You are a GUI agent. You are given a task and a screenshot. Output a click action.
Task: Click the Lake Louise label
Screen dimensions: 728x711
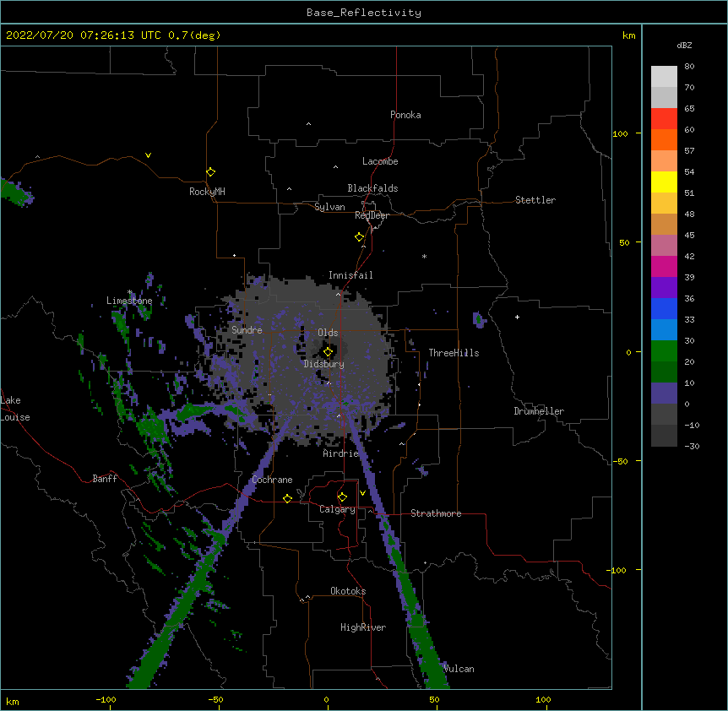[15, 409]
